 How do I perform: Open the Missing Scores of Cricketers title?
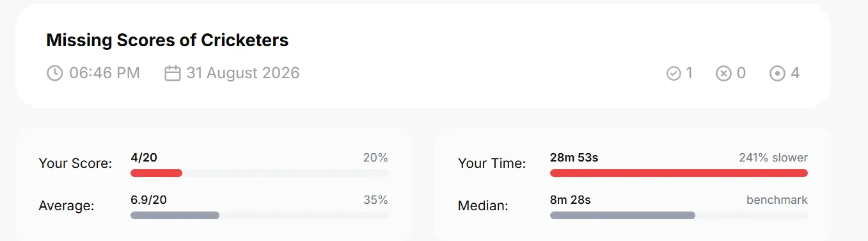point(168,40)
